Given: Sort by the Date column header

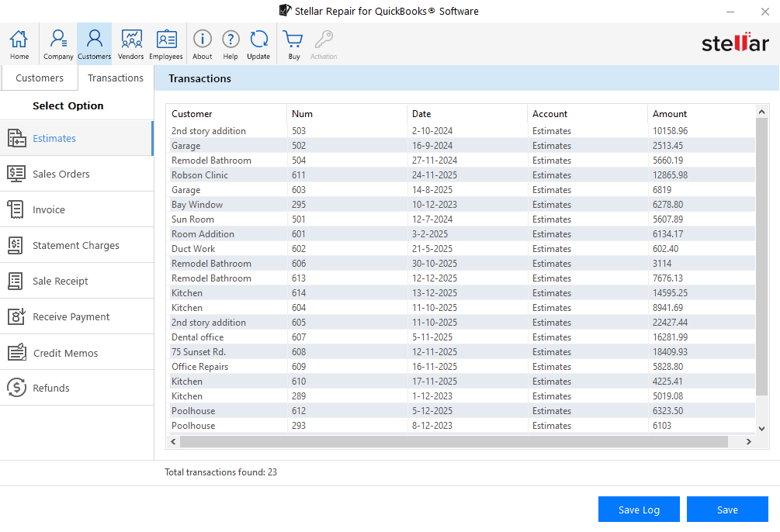Looking at the screenshot, I should (467, 114).
